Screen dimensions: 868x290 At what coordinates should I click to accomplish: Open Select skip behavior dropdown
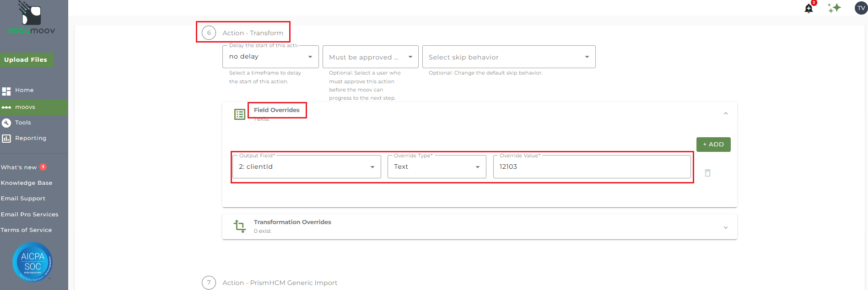coord(509,57)
